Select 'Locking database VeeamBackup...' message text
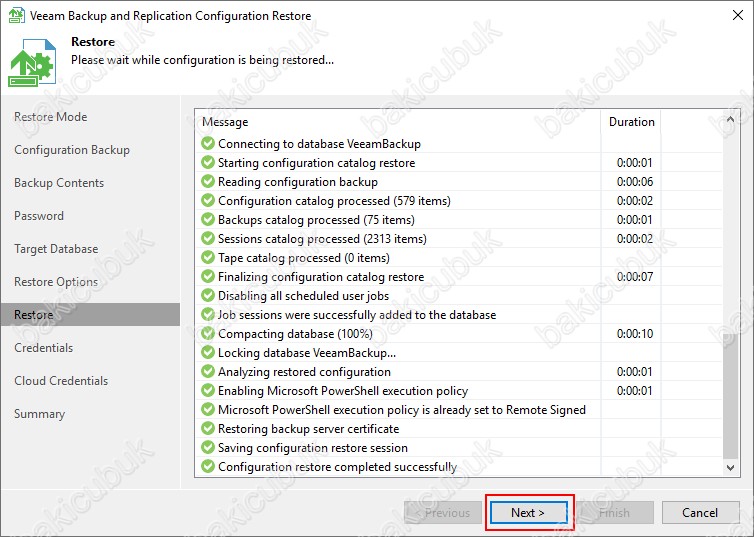This screenshot has height=537, width=754. click(307, 353)
